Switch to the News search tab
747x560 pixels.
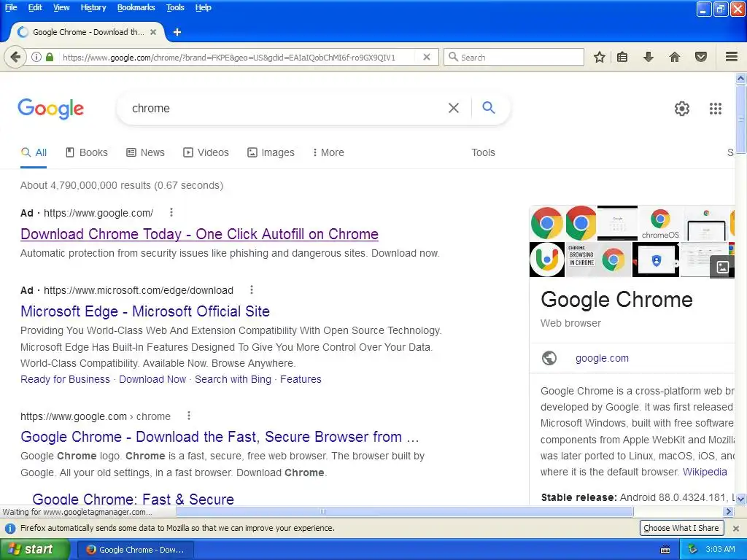145,152
